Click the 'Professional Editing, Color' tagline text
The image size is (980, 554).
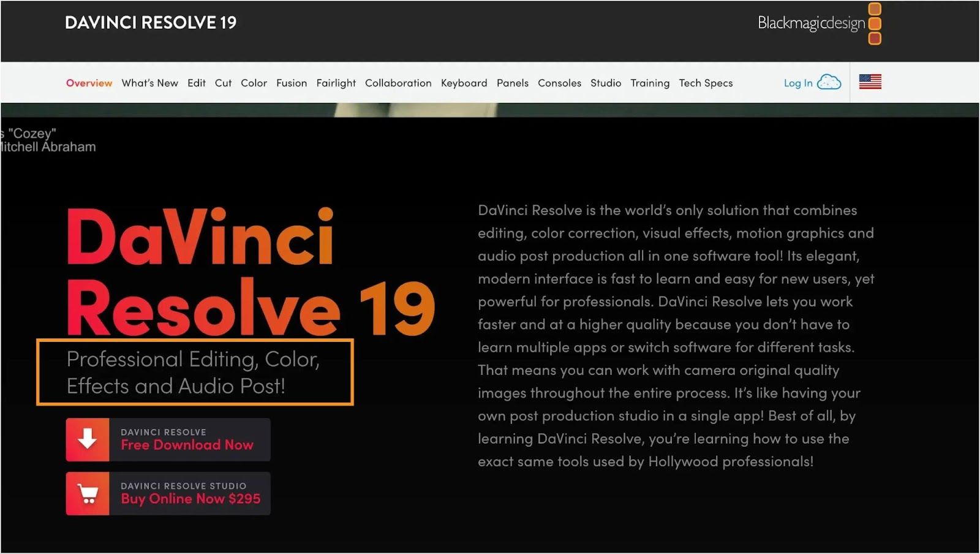(193, 372)
